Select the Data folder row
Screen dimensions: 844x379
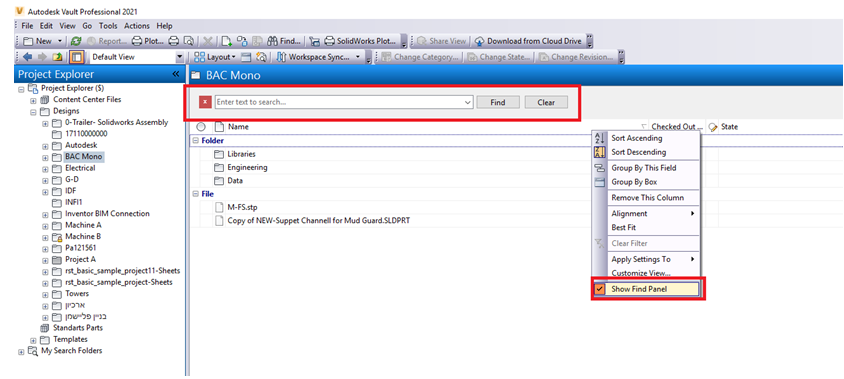tap(235, 181)
